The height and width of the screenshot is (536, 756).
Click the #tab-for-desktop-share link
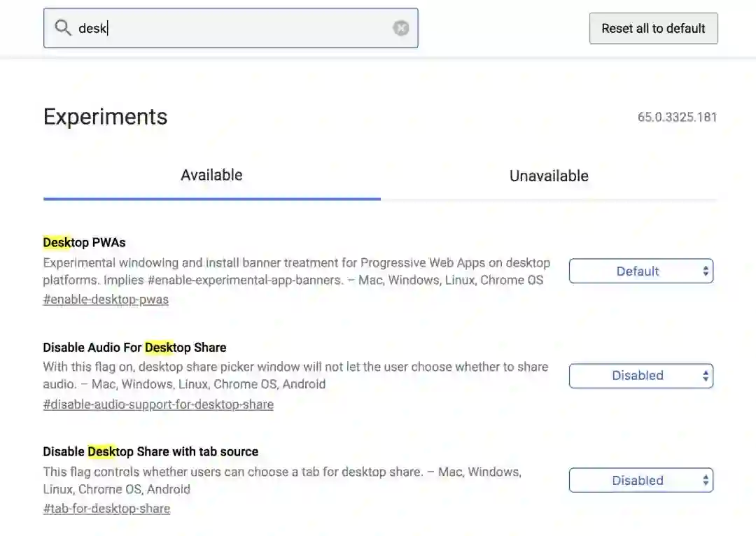[106, 509]
